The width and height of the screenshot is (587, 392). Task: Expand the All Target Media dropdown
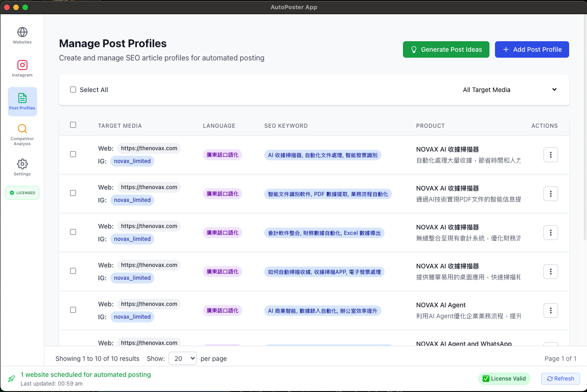pos(510,90)
